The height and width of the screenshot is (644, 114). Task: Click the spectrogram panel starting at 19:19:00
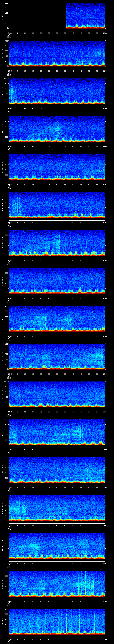coord(57,394)
